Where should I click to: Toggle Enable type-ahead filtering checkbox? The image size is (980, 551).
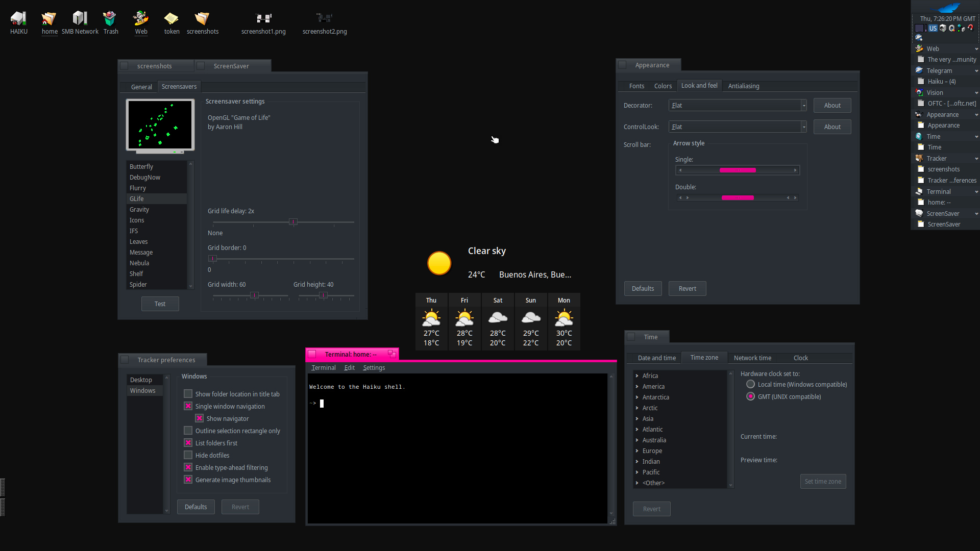pyautogui.click(x=188, y=467)
